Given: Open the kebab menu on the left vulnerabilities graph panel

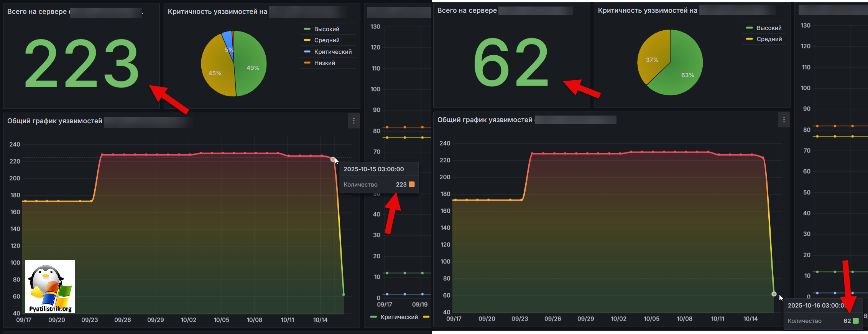Looking at the screenshot, I should (353, 121).
